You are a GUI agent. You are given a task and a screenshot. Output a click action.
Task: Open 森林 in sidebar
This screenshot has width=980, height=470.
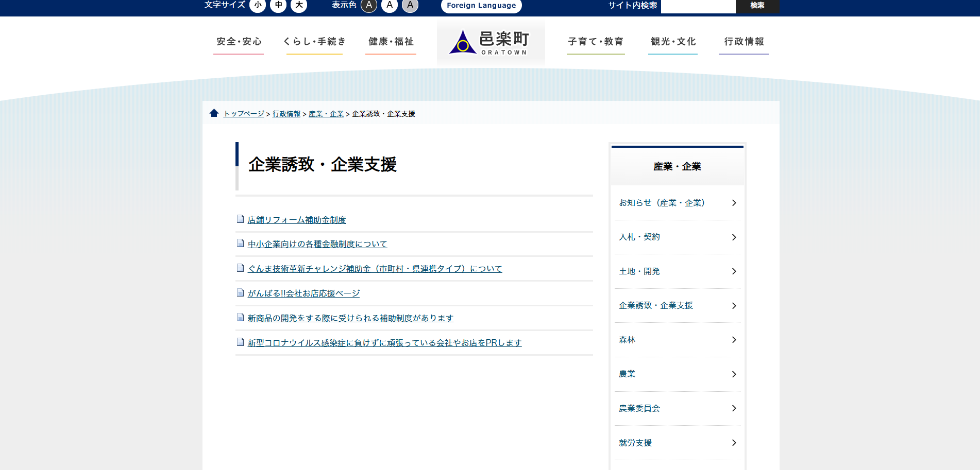pyautogui.click(x=677, y=340)
